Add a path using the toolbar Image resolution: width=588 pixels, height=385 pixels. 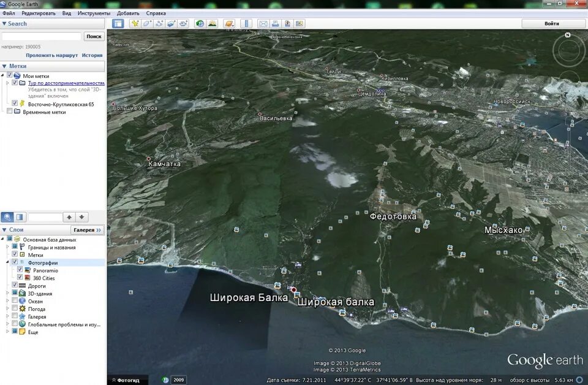159,24
